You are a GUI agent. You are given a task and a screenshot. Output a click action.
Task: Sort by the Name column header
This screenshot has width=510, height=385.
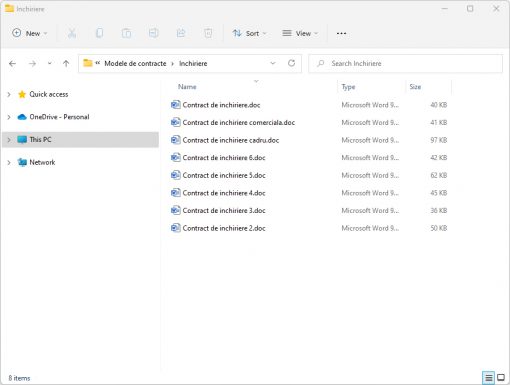187,87
